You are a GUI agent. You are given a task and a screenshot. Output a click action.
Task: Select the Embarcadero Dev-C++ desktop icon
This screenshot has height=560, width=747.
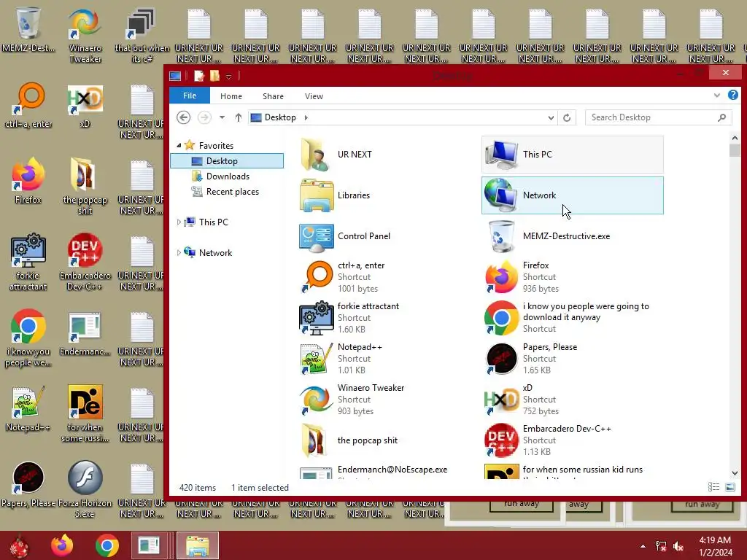click(85, 262)
